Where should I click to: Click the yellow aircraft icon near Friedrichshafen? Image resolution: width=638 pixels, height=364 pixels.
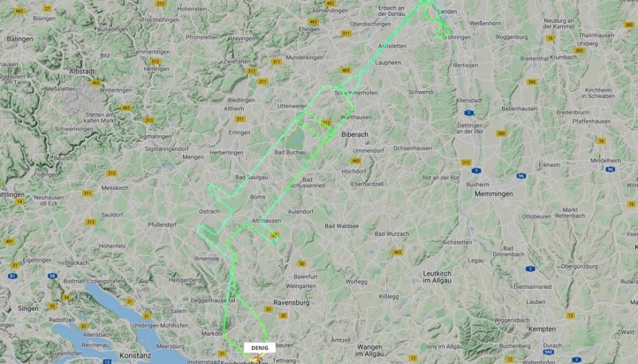(258, 358)
